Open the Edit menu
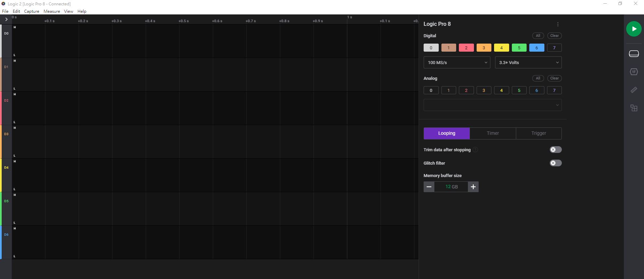The height and width of the screenshot is (279, 644). (16, 11)
